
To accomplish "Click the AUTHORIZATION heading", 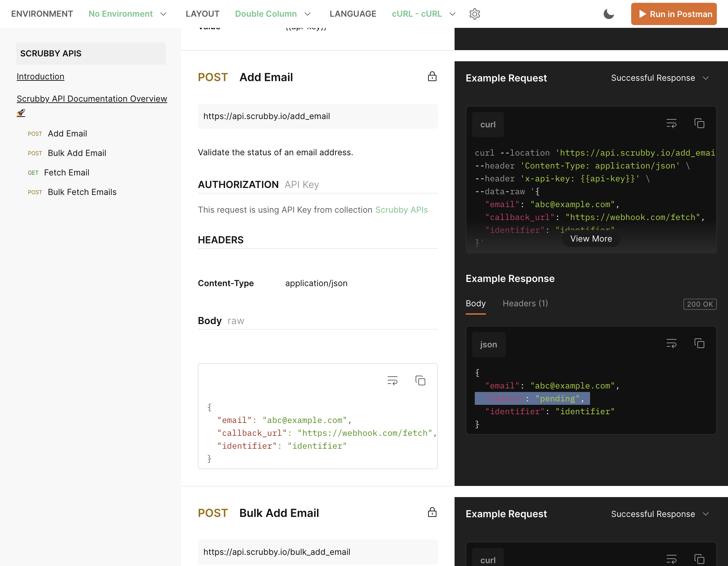I will coord(238,184).
